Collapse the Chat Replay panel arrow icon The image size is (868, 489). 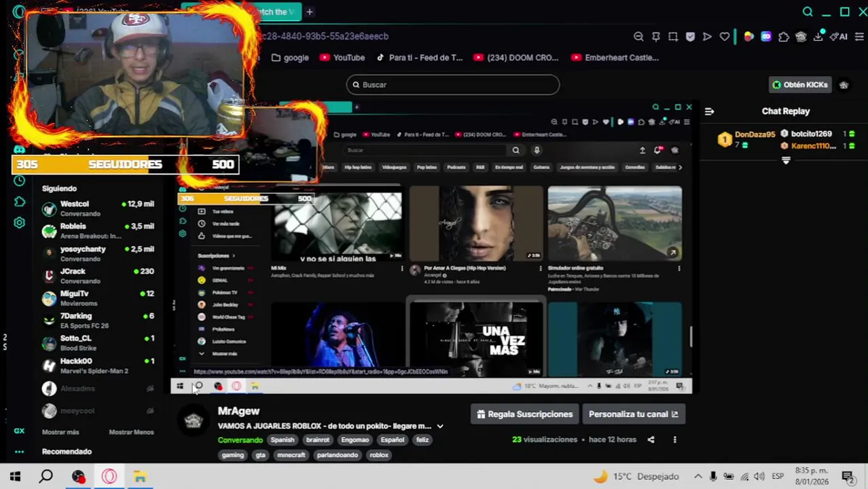(709, 111)
